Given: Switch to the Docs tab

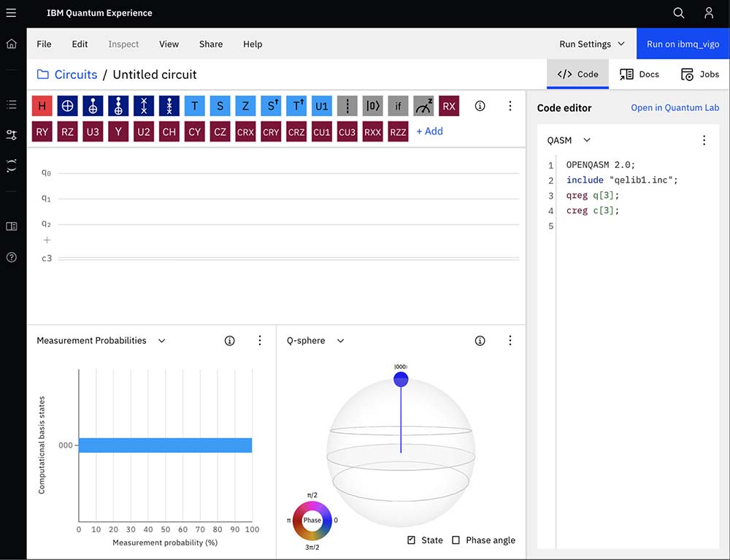Looking at the screenshot, I should pyautogui.click(x=639, y=74).
